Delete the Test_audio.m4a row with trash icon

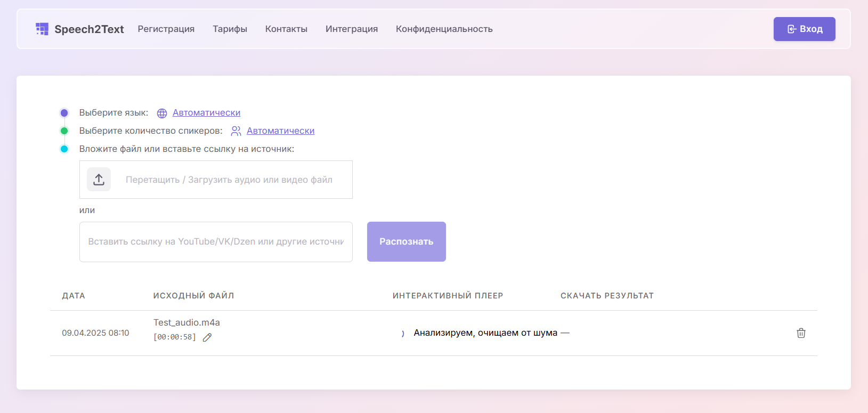(x=801, y=333)
